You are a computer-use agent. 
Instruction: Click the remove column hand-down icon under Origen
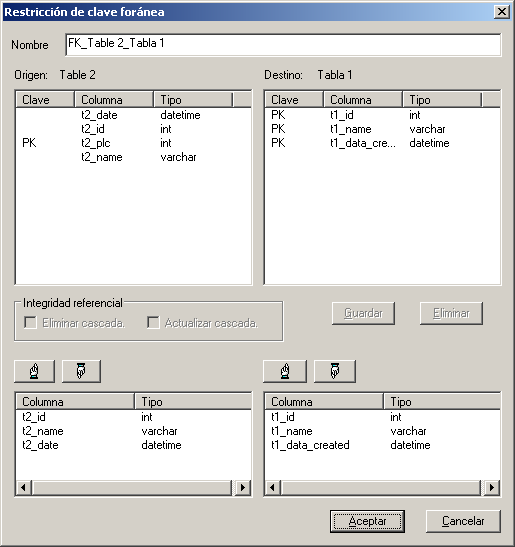tap(81, 371)
